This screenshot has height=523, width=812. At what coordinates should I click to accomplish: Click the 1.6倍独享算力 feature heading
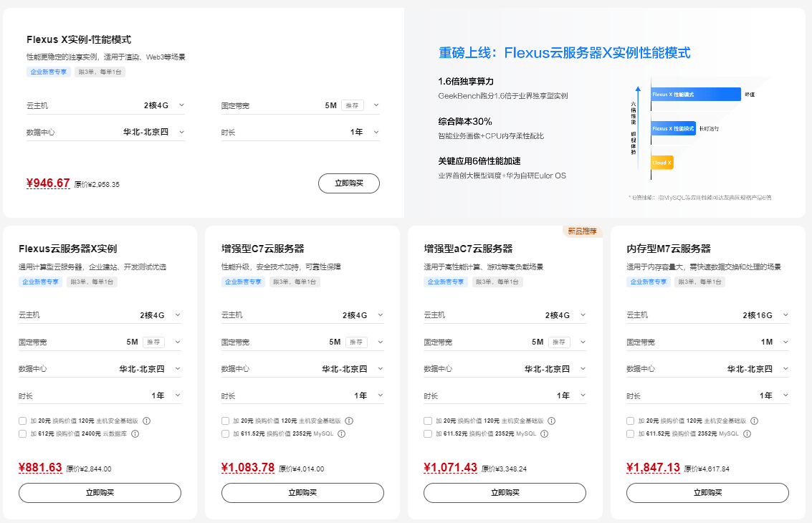(x=466, y=81)
